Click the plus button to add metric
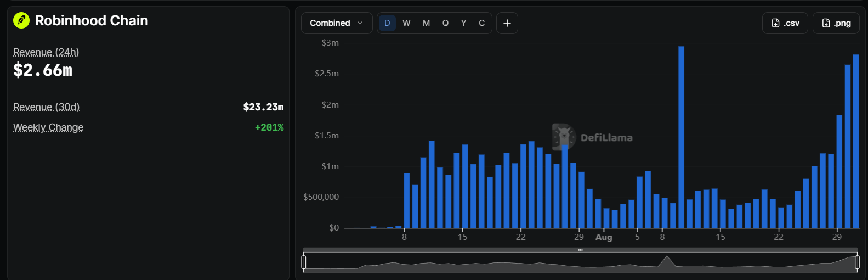The height and width of the screenshot is (280, 868). (x=507, y=23)
